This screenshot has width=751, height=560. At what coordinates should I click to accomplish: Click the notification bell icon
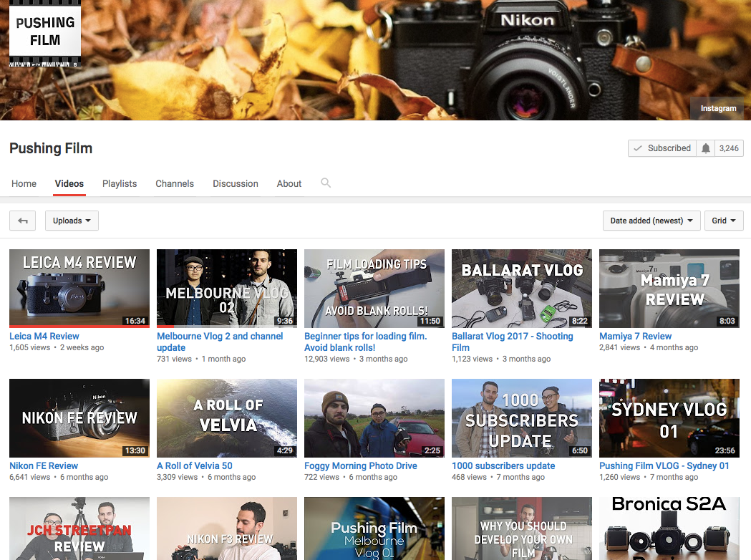705,148
